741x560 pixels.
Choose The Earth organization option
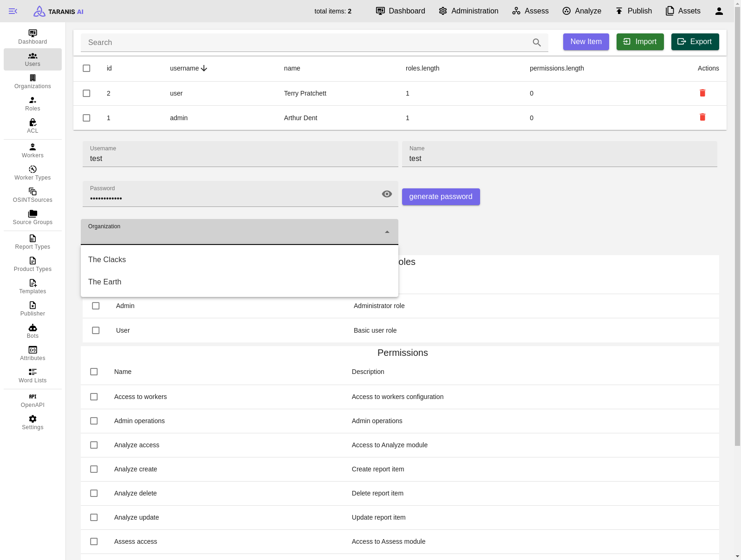(240, 282)
